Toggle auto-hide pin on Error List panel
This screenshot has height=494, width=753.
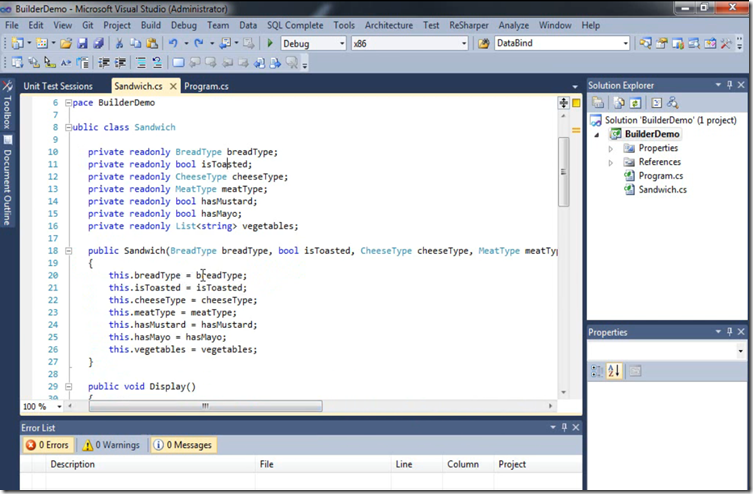point(564,427)
